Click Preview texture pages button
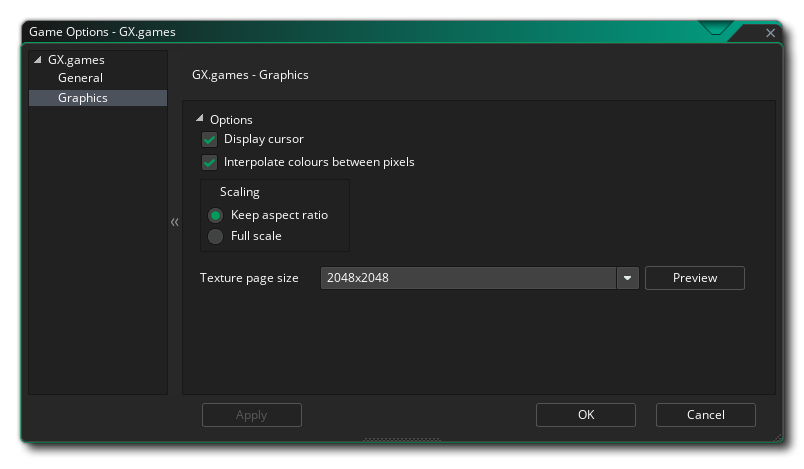Viewport: 804px width, 469px height. [x=695, y=278]
